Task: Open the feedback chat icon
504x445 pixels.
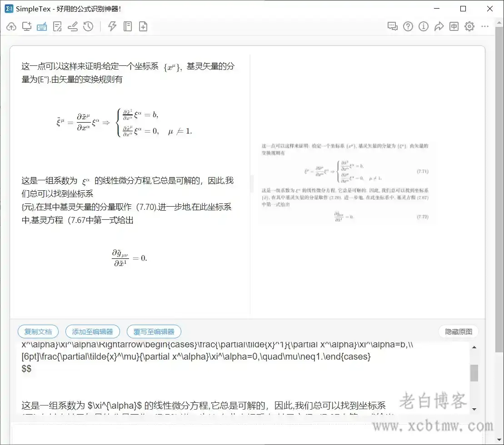Action: click(392, 26)
